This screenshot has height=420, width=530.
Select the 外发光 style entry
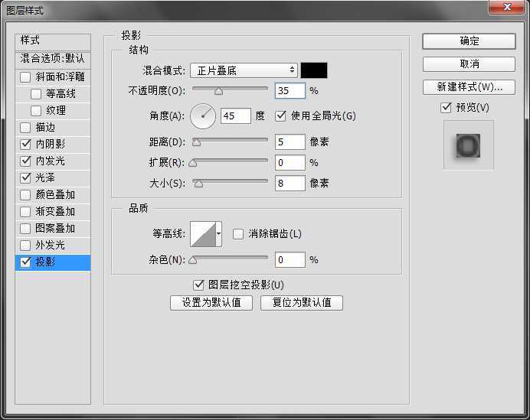51,245
